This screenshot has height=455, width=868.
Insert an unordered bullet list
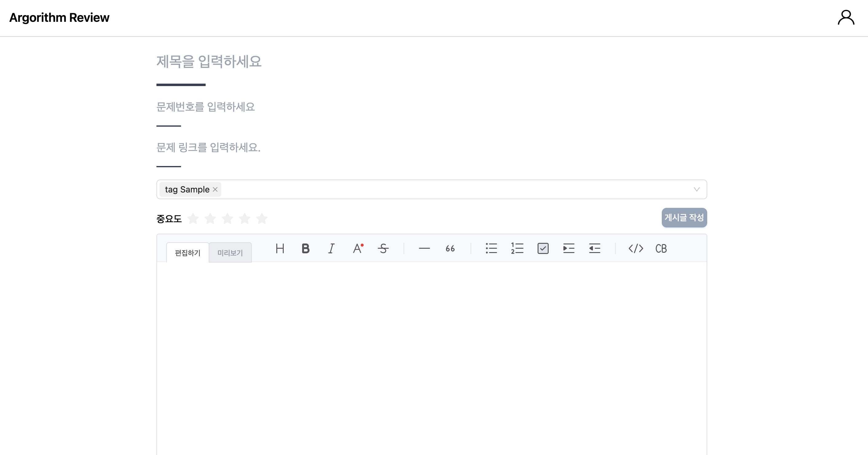coord(491,248)
